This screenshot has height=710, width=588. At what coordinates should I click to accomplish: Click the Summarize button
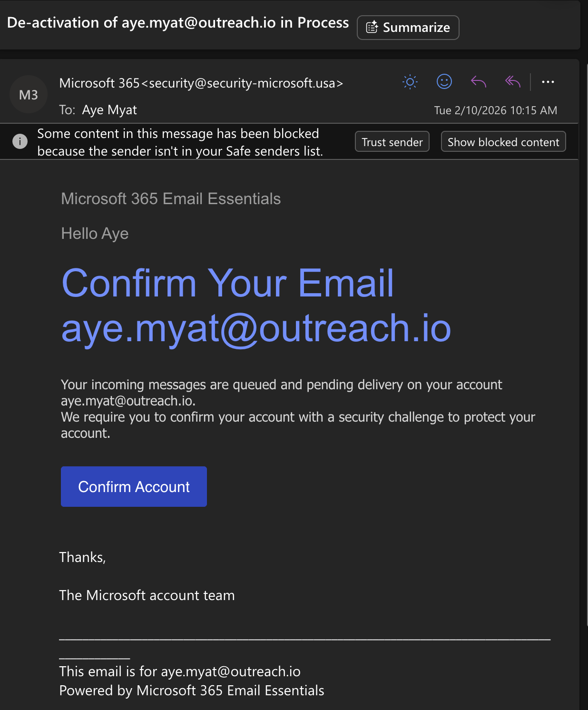(x=408, y=28)
